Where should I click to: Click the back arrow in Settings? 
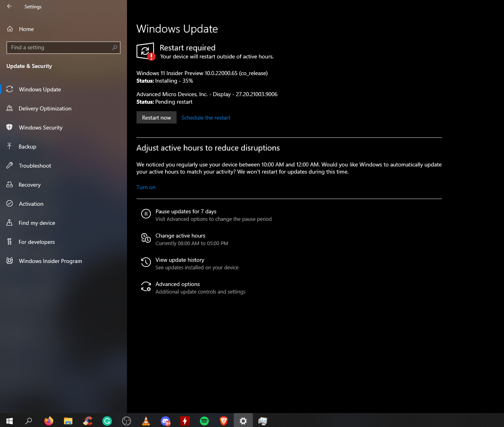(x=9, y=6)
